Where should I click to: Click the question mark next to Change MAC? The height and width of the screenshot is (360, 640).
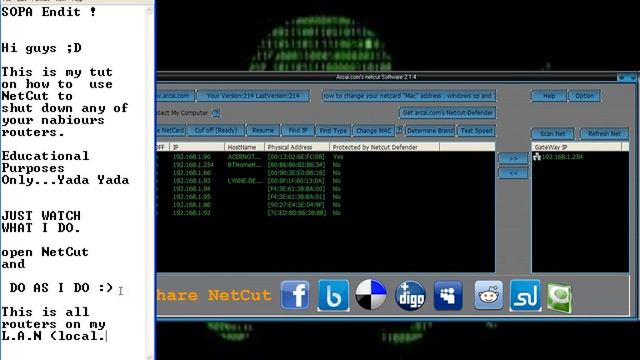(399, 130)
